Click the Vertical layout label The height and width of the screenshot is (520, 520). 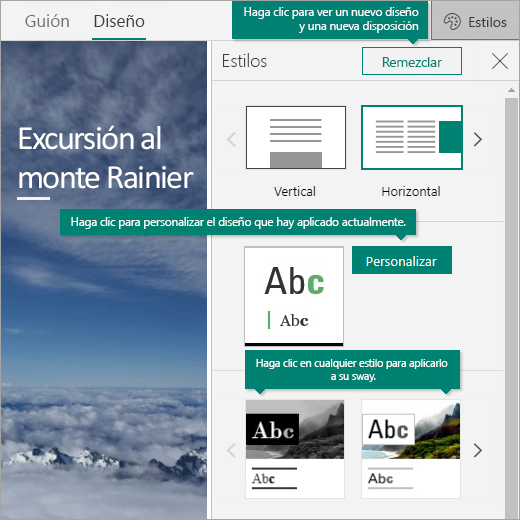pyautogui.click(x=295, y=191)
